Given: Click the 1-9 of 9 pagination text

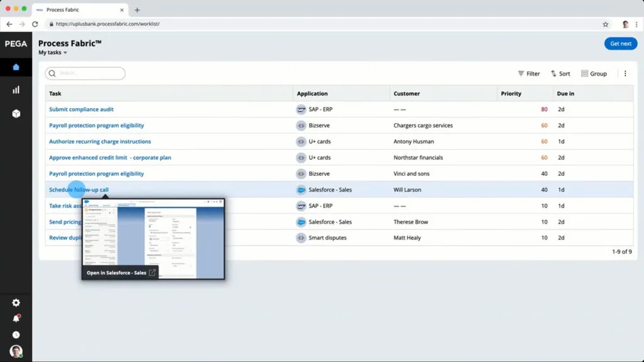Looking at the screenshot, I should coord(622,251).
